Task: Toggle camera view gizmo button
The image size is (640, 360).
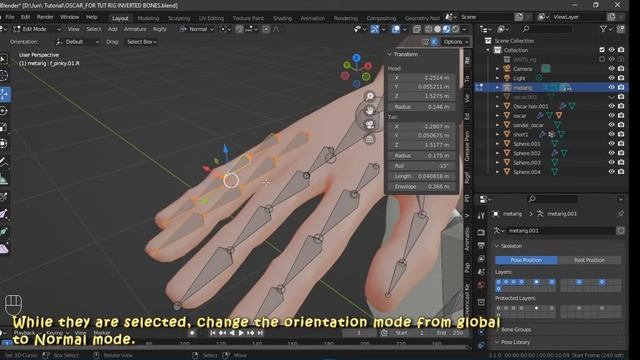Action: coord(369,124)
